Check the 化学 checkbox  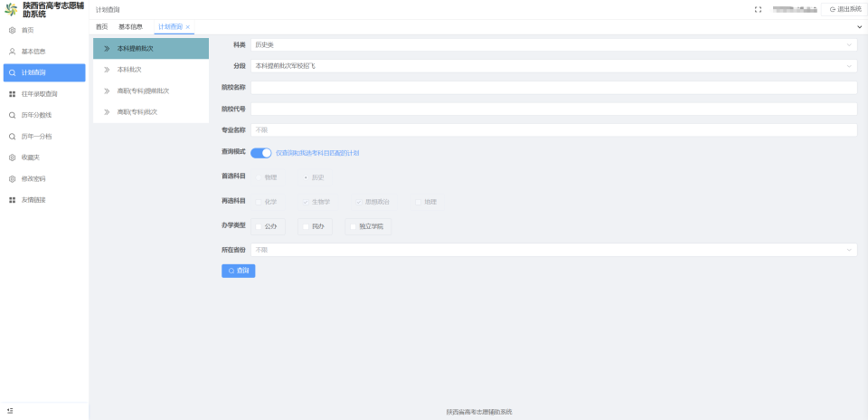(259, 202)
